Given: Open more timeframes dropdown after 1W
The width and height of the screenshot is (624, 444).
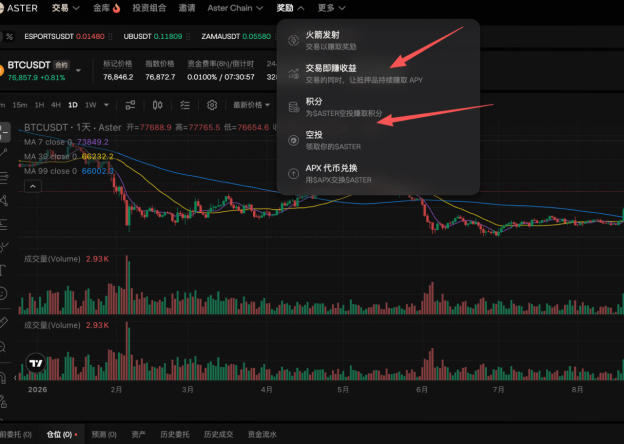Looking at the screenshot, I should 106,105.
